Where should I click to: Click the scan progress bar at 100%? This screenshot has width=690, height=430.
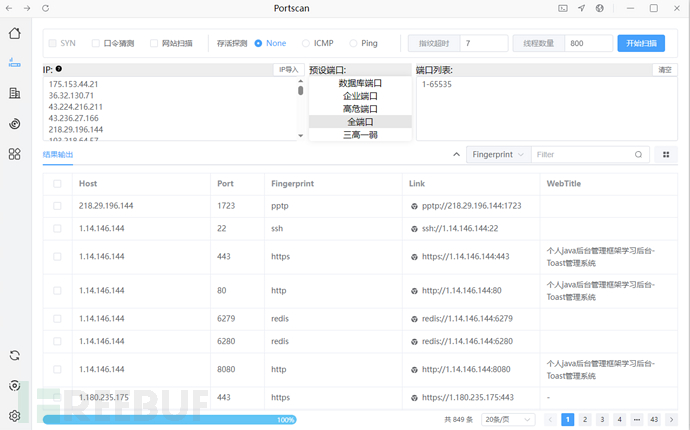tap(170, 419)
